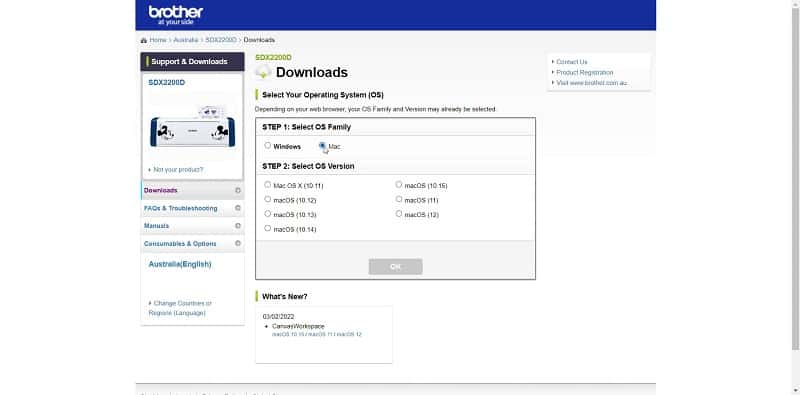Choose Mac OS X (10.11) version
The height and width of the screenshot is (395, 800).
pyautogui.click(x=267, y=185)
